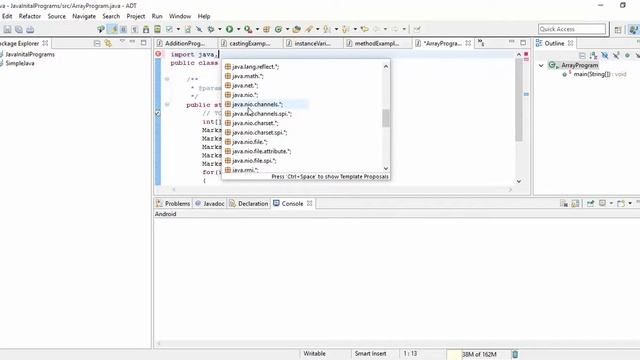
Task: Click Display Selected Console icon
Action: (602, 203)
